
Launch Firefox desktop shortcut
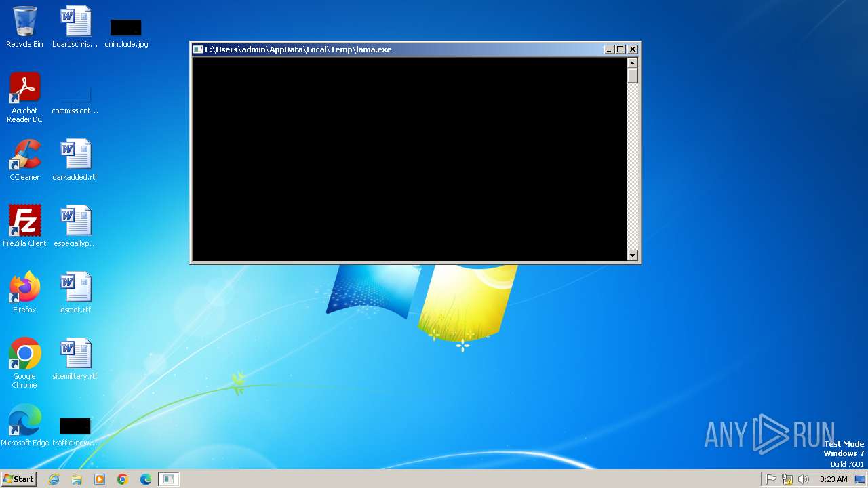point(24,293)
